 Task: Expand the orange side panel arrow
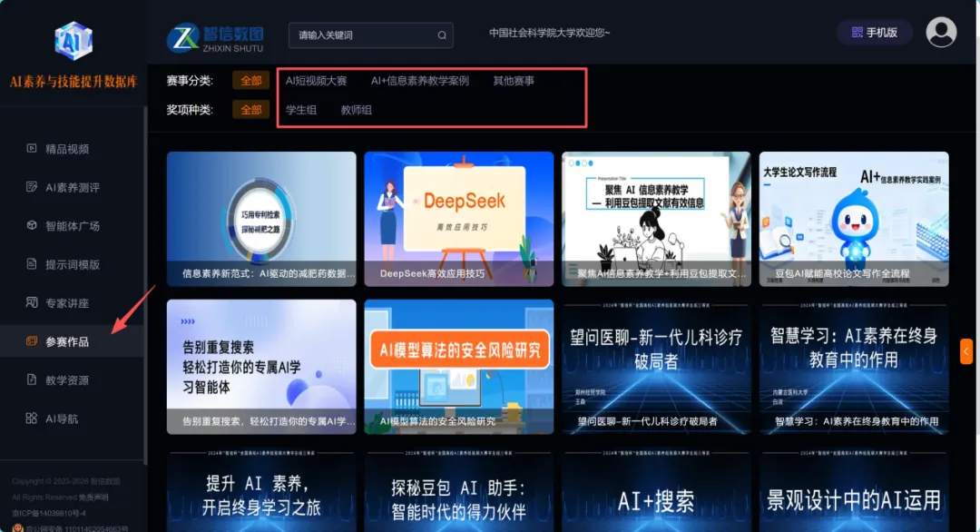click(x=965, y=351)
